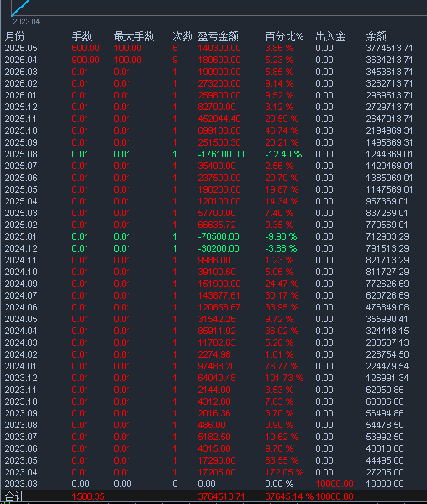Click profit amount 66635.72
427x504 pixels.
click(x=217, y=225)
